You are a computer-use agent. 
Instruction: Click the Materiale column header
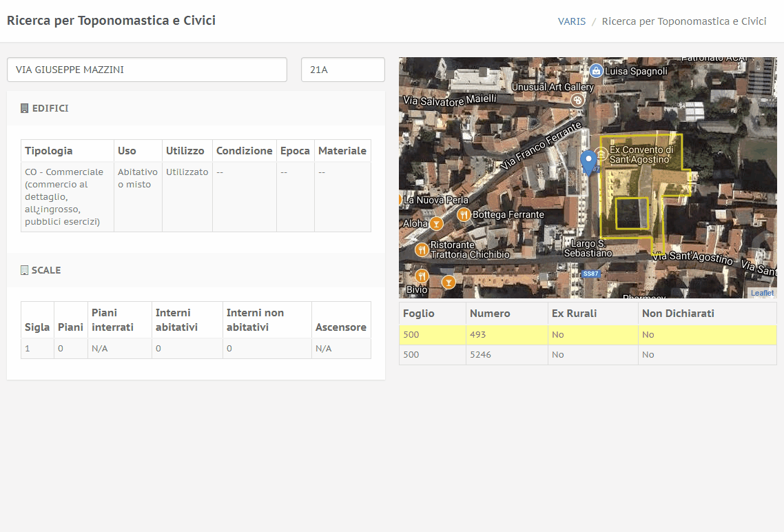(342, 151)
